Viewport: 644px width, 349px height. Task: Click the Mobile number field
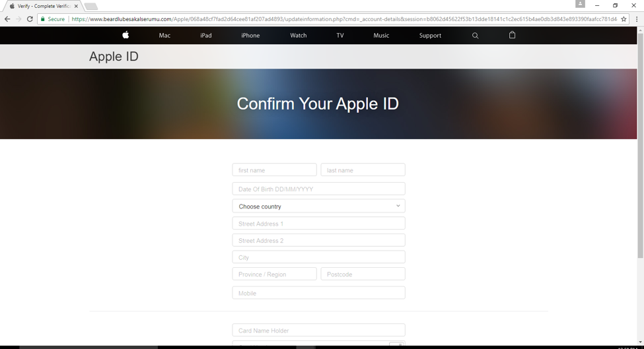pos(319,293)
